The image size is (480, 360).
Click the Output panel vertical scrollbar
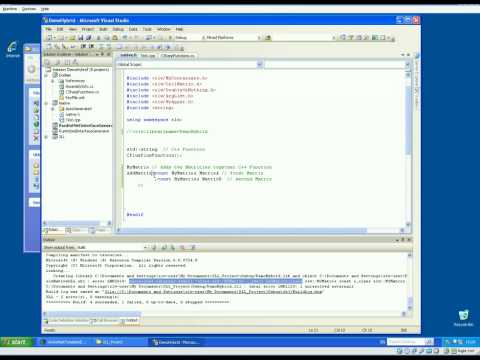[x=410, y=283]
